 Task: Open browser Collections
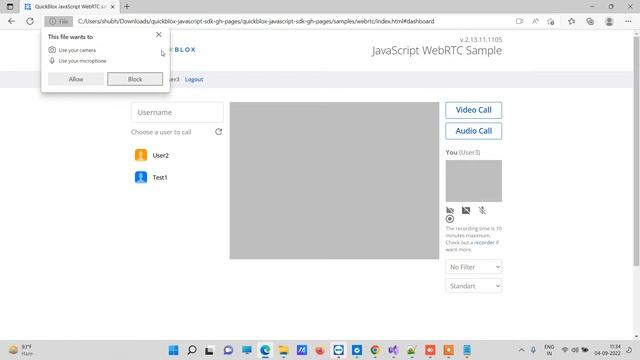click(x=590, y=21)
